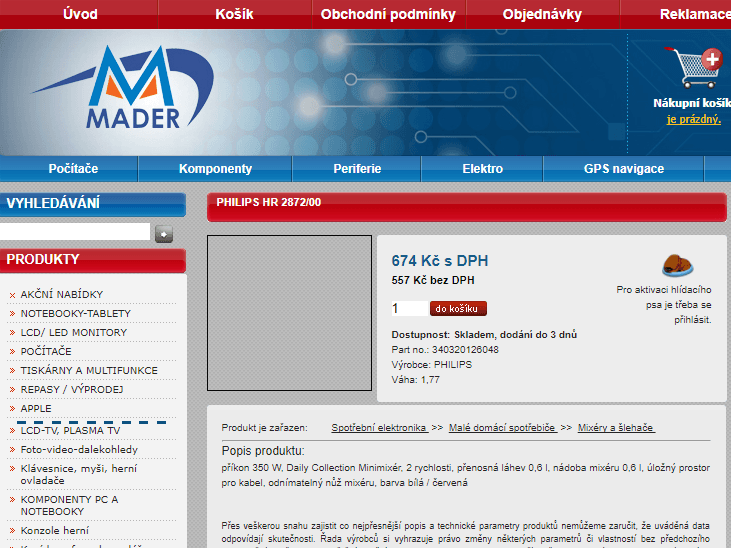This screenshot has height=548, width=731.
Task: Select the Elektro category tab
Action: coord(483,168)
